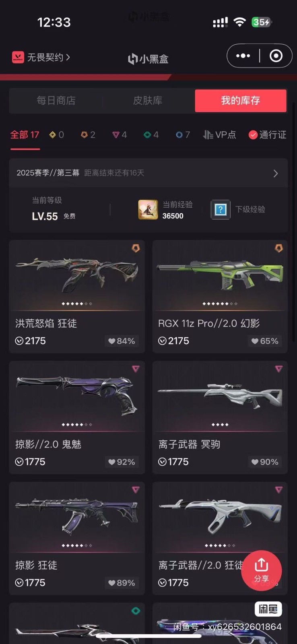Filter by pink triangle tier showing 4
Image resolution: width=297 pixels, height=644 pixels.
pos(120,135)
